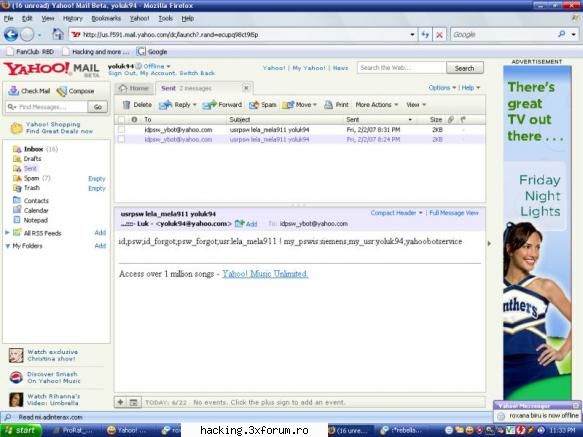Click the Search the Web input field
Viewport: 583px width, 437px height.
402,68
